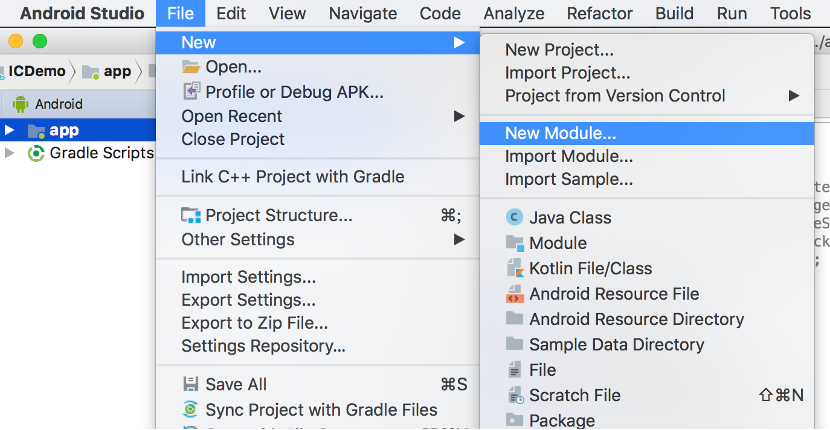This screenshot has width=830, height=430.
Task: Expand Project from Version Control arrow
Action: 793,96
